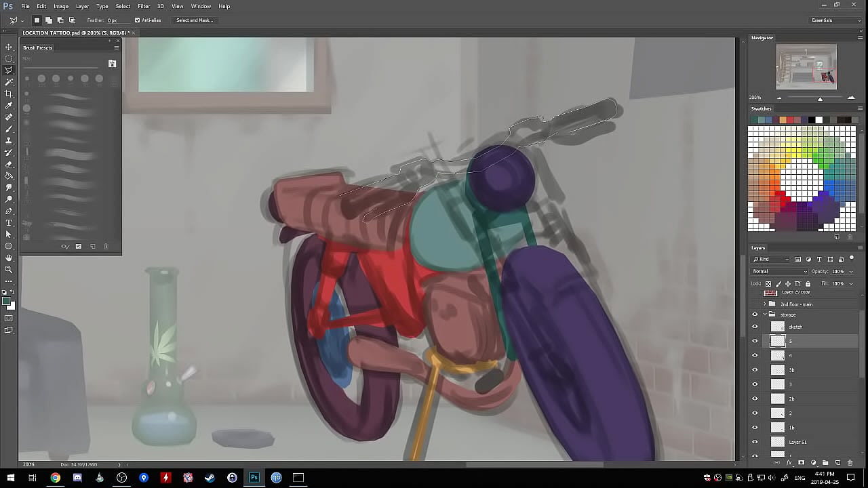Image resolution: width=868 pixels, height=488 pixels.
Task: Open the Normal blend mode dropdown
Action: (779, 271)
